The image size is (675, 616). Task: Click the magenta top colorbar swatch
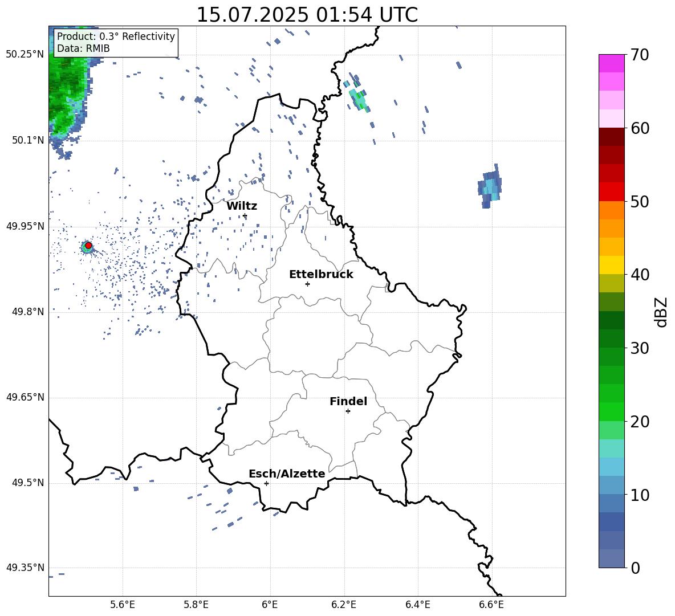(611, 63)
